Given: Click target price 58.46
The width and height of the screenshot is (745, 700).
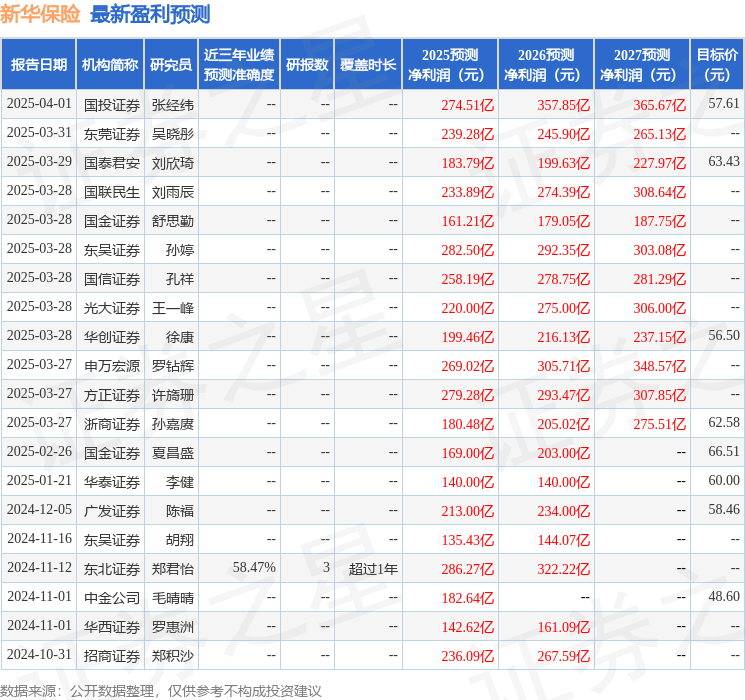Looking at the screenshot, I should (x=724, y=509).
